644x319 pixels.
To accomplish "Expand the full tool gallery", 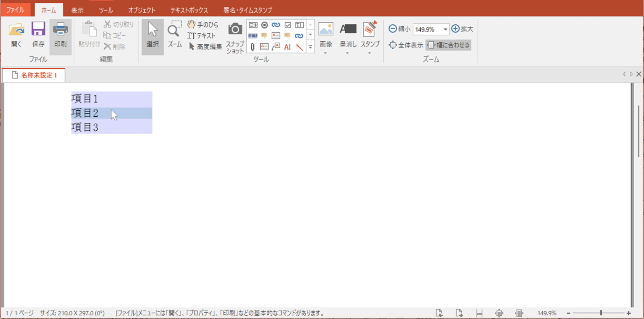I will click(310, 47).
